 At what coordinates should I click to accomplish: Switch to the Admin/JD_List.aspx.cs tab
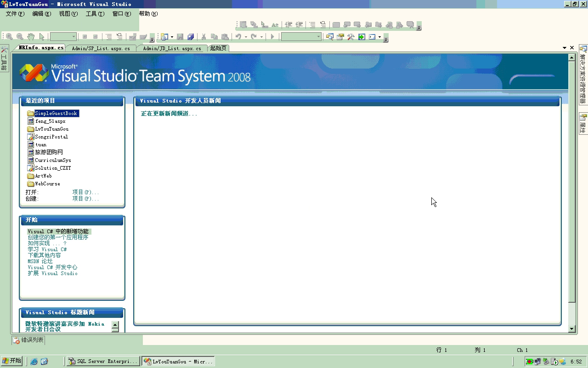click(172, 48)
